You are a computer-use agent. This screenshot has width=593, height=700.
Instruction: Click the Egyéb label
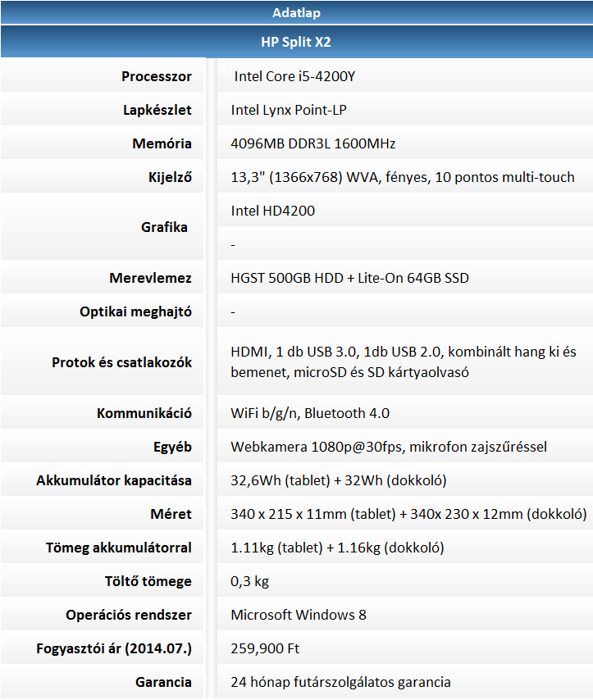coord(172,447)
